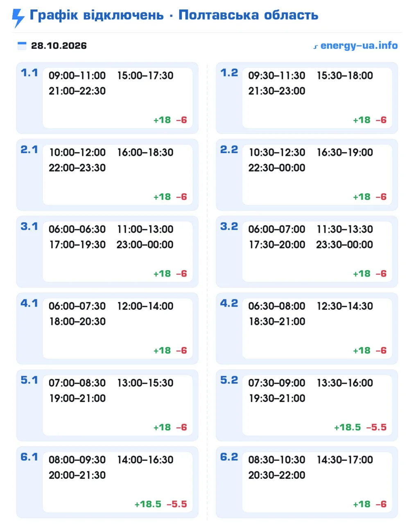Click the blue calendar icon beside the date
The width and height of the screenshot is (414, 532).
[x=22, y=45]
